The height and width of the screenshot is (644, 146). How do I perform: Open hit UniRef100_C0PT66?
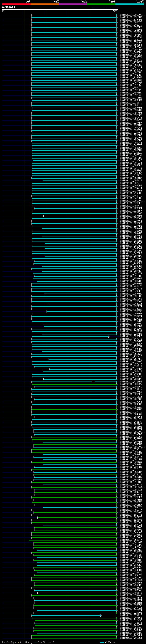(x=131, y=618)
